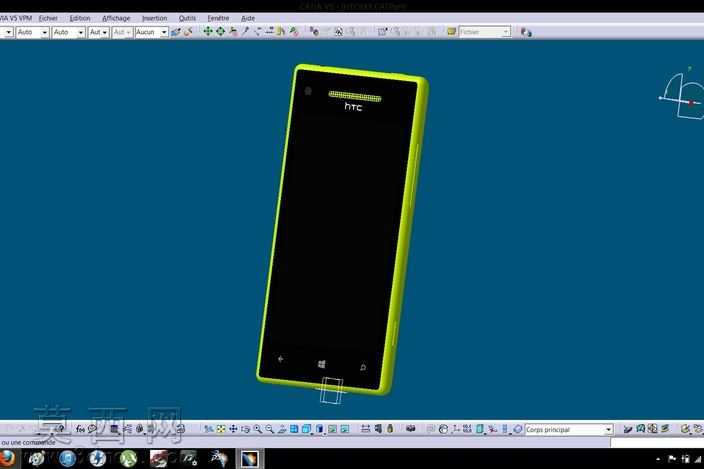Open the Insertion menu

(154, 18)
